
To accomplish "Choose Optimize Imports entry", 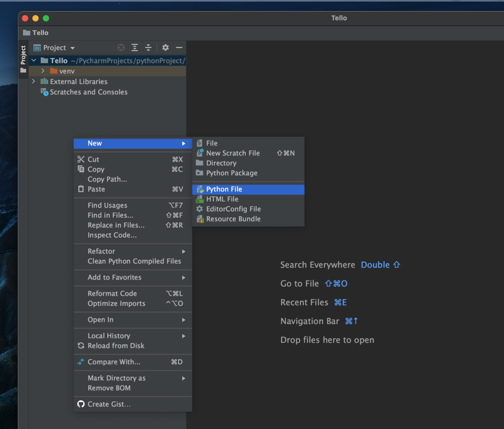I will tap(133, 303).
